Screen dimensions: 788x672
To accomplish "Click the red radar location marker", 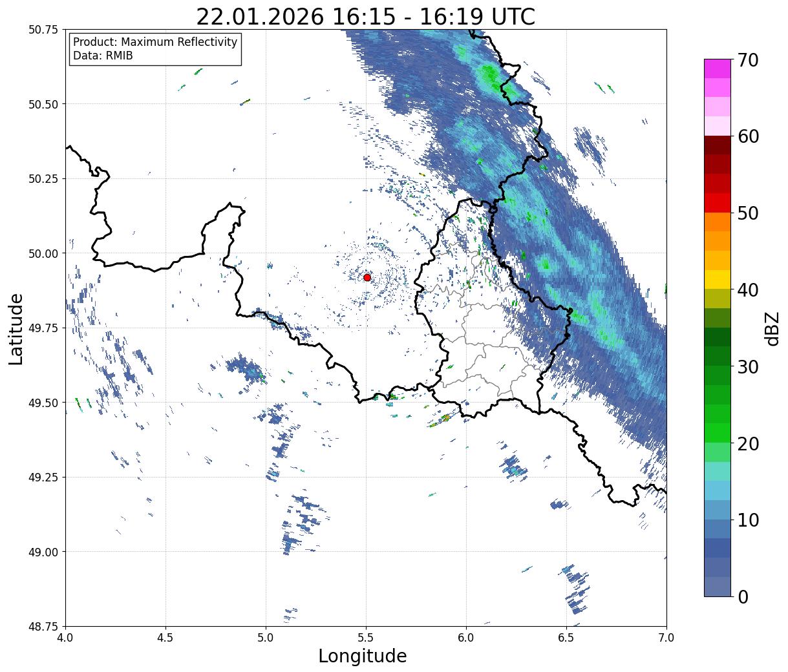I will 367,277.
